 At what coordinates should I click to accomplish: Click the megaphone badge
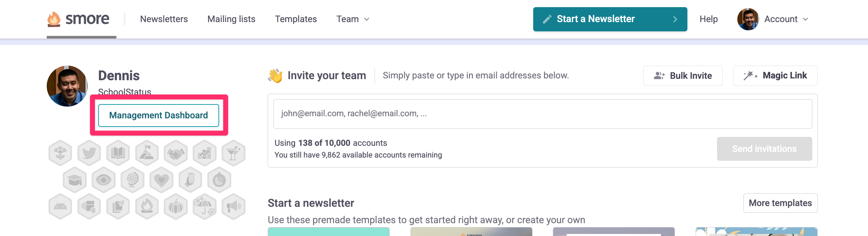pos(233,207)
